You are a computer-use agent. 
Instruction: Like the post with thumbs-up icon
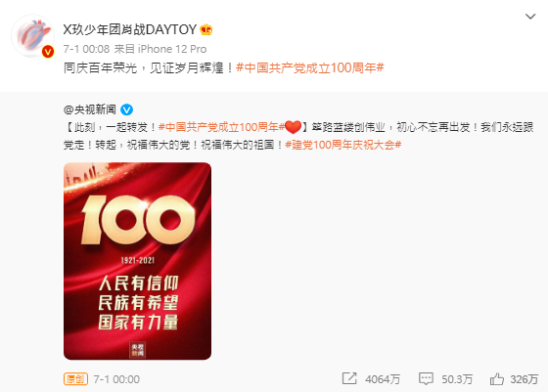(x=497, y=378)
